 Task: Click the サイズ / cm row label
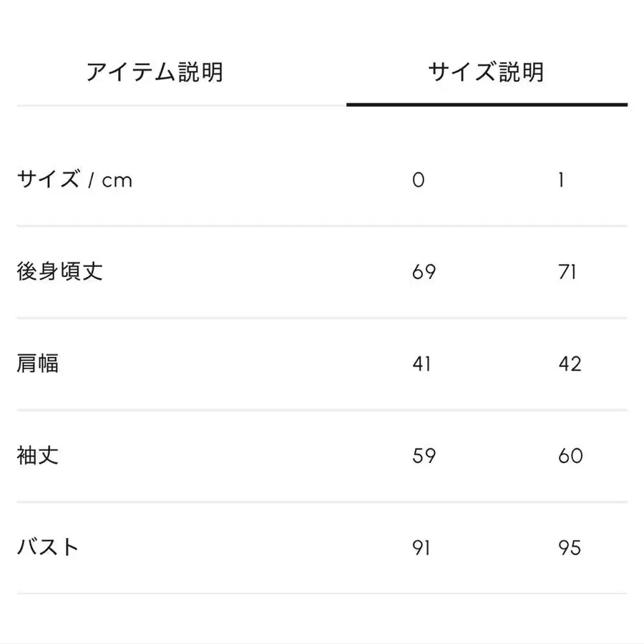point(74,180)
